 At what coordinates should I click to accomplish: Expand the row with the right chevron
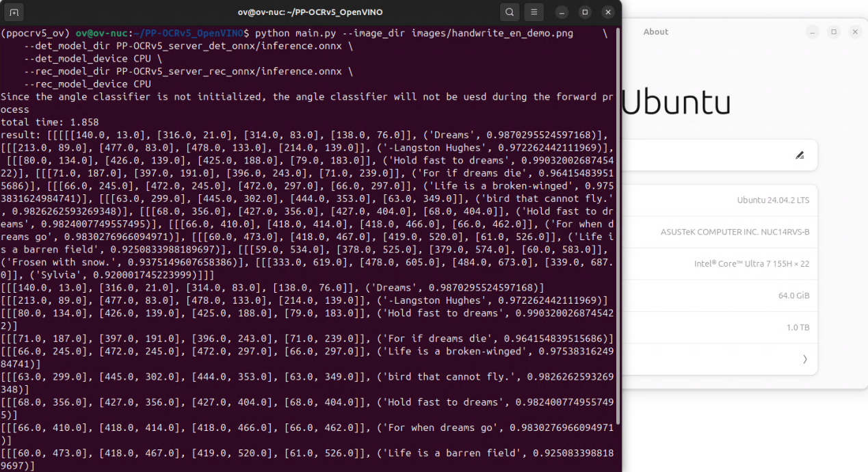(805, 359)
